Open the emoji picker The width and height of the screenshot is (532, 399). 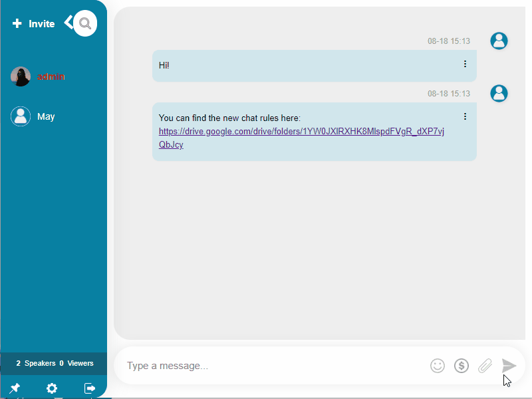(x=438, y=366)
